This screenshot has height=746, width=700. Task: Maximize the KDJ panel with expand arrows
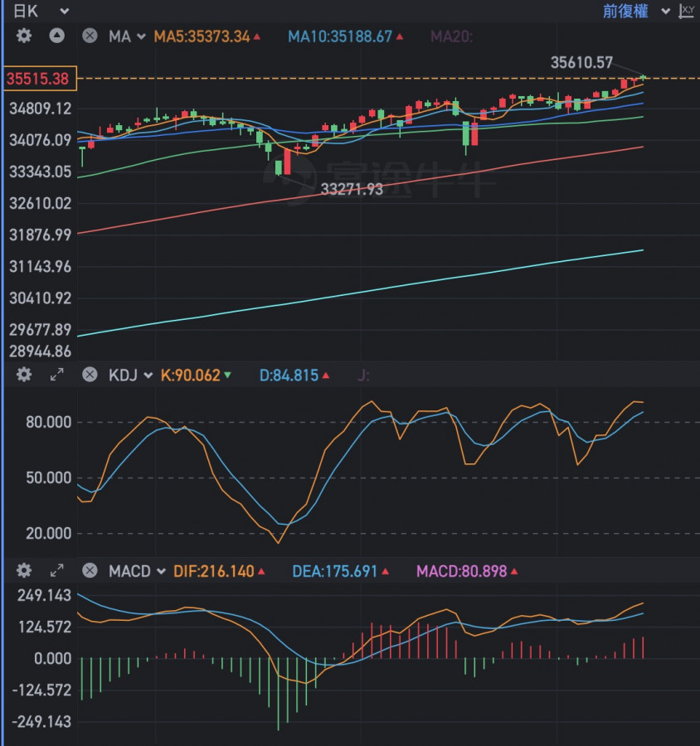click(56, 375)
